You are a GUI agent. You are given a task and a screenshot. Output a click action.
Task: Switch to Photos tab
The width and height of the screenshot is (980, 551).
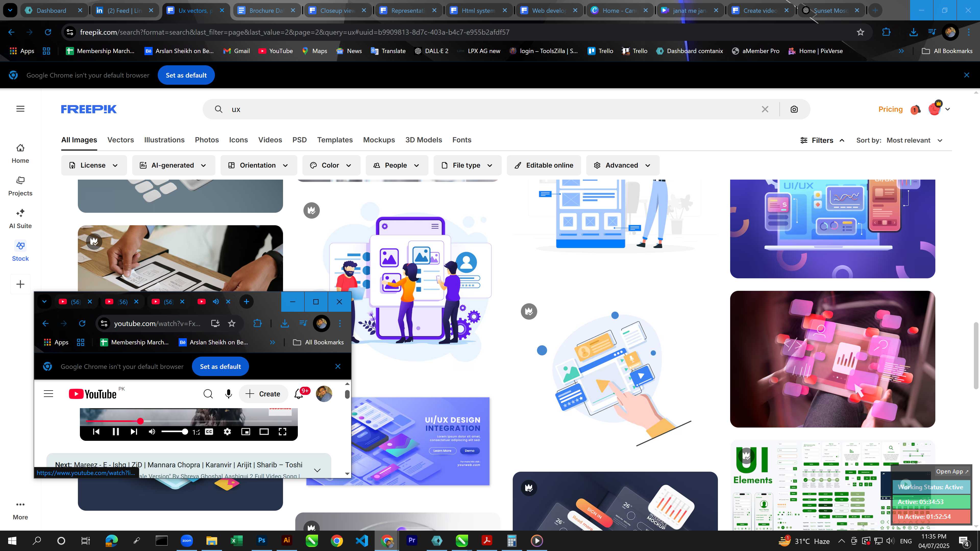pos(207,140)
